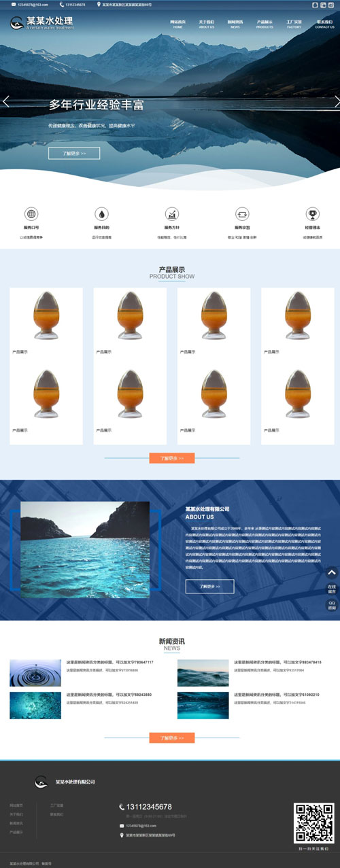Click the water drop icon above 服务目的

[101, 213]
